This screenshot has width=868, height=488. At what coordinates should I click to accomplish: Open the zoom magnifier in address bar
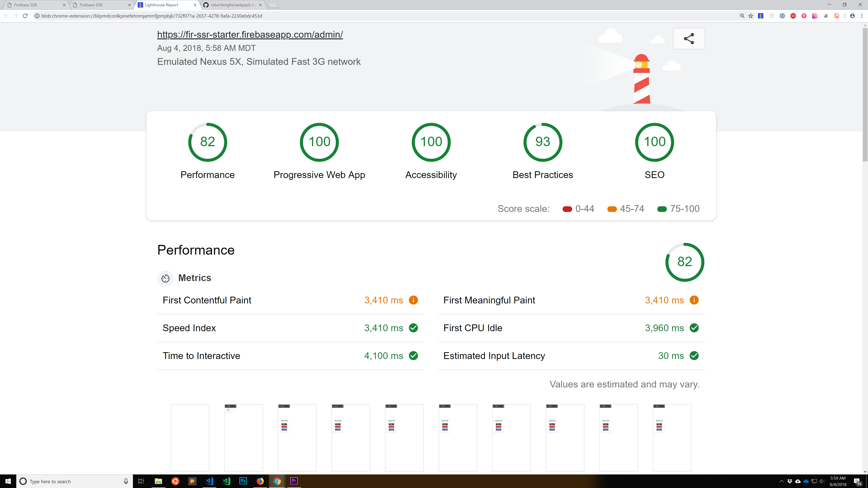coord(742,16)
